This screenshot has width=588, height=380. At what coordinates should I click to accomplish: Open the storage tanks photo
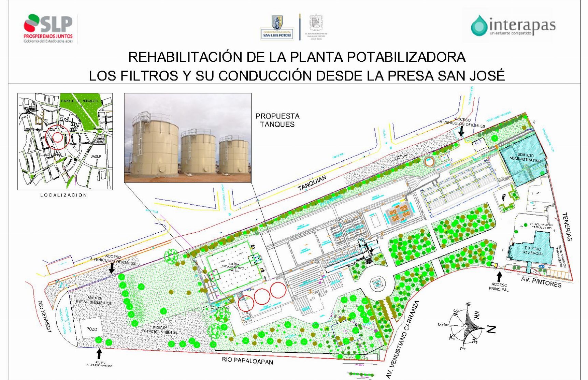coord(188,137)
